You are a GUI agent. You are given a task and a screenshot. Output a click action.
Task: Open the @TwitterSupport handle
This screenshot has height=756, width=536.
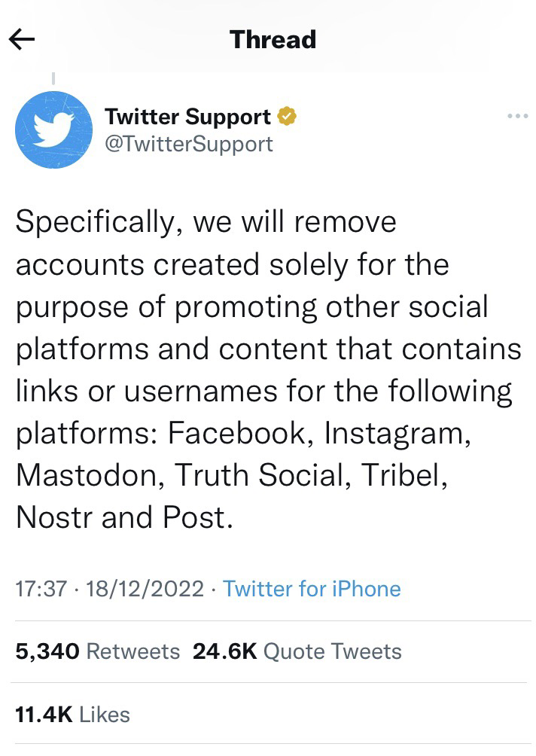(189, 144)
